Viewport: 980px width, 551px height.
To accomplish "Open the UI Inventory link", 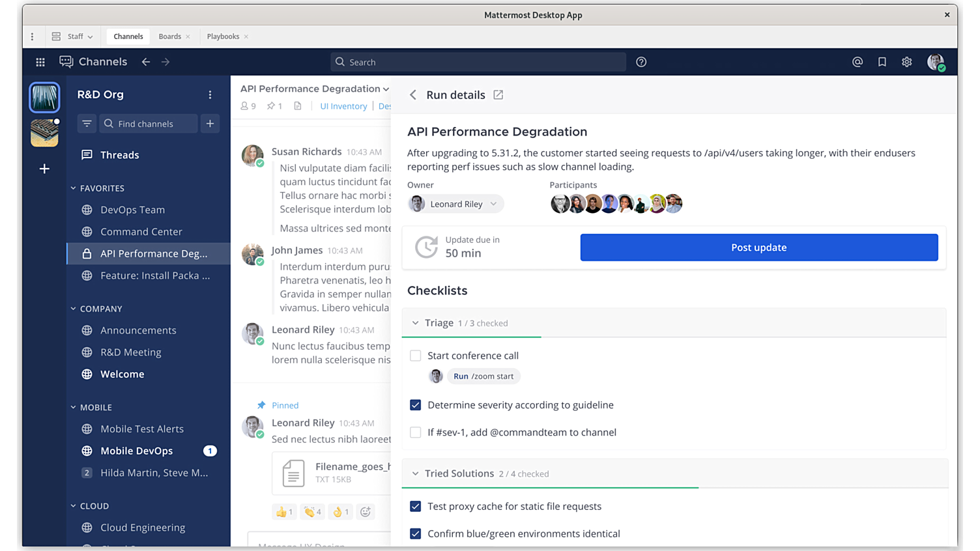I will click(343, 106).
